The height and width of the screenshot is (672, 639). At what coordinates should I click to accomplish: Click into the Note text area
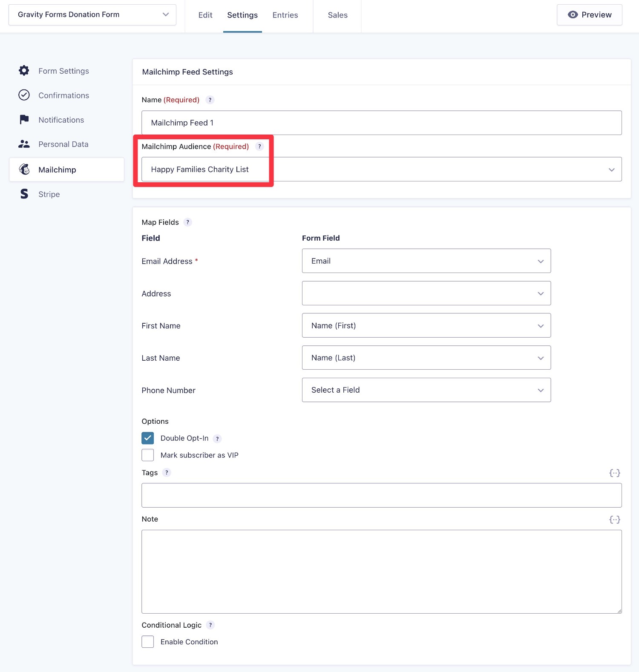tap(382, 571)
